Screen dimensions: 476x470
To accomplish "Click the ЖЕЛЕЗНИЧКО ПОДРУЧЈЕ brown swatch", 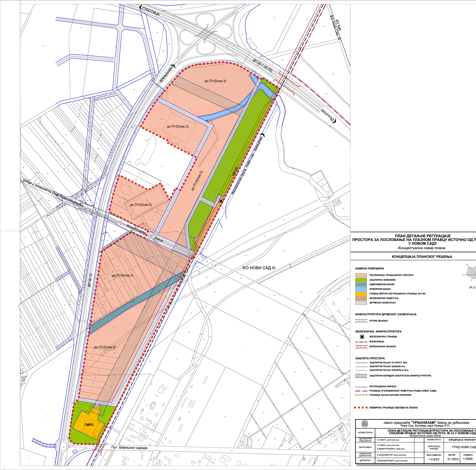I will (x=361, y=299).
